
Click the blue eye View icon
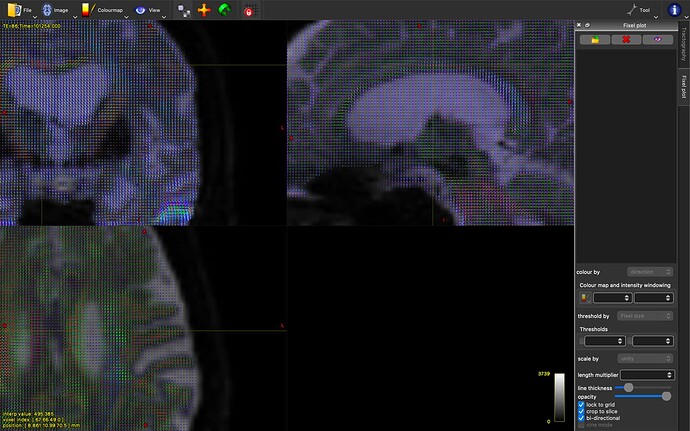pos(140,10)
